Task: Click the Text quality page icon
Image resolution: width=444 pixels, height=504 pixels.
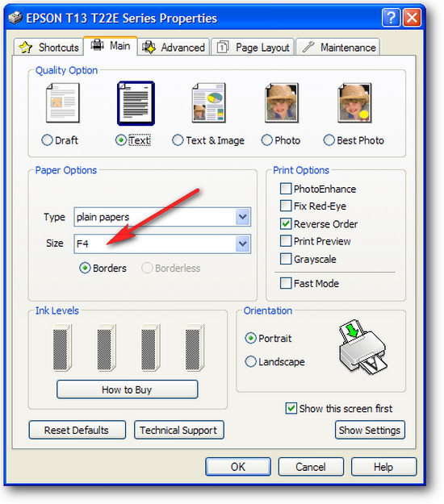Action: 136,103
